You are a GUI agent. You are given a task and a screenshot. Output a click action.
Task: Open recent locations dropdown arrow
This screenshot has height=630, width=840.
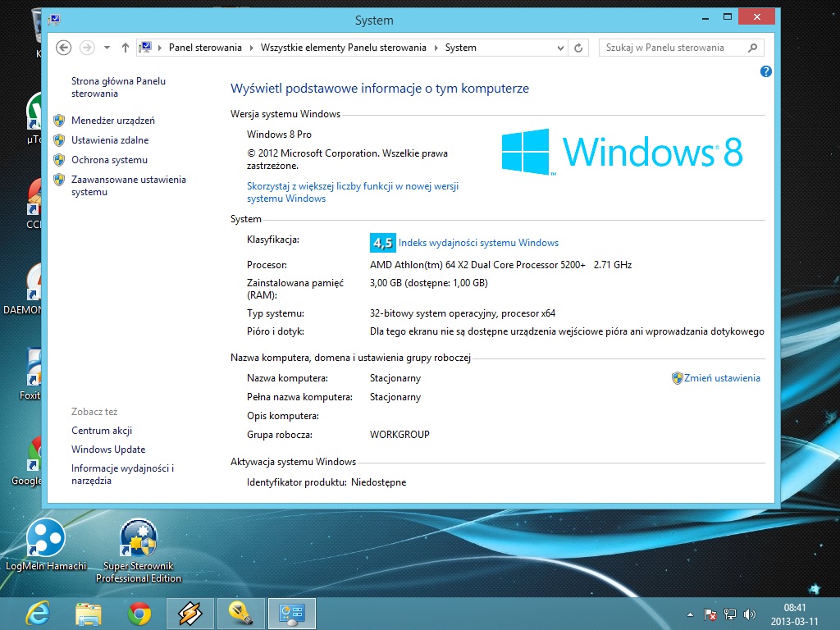pos(107,48)
